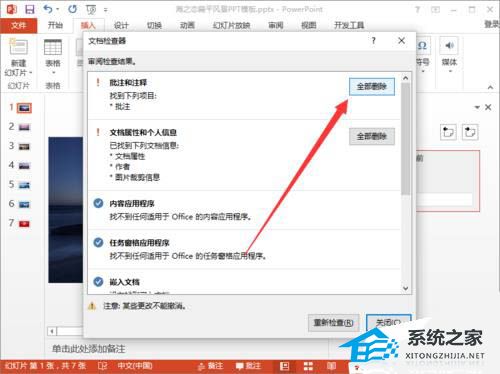Click the 媒体 speaker icon
The height and width of the screenshot is (374, 500).
(x=449, y=46)
